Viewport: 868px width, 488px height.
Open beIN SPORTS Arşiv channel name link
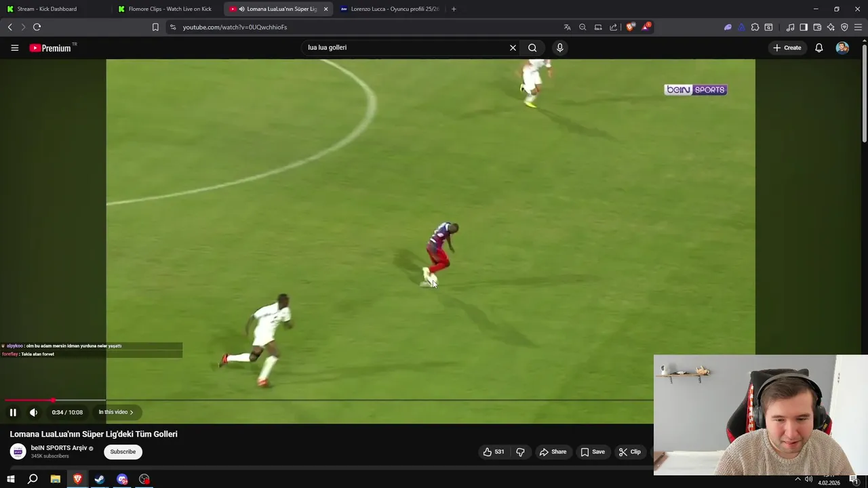click(59, 448)
